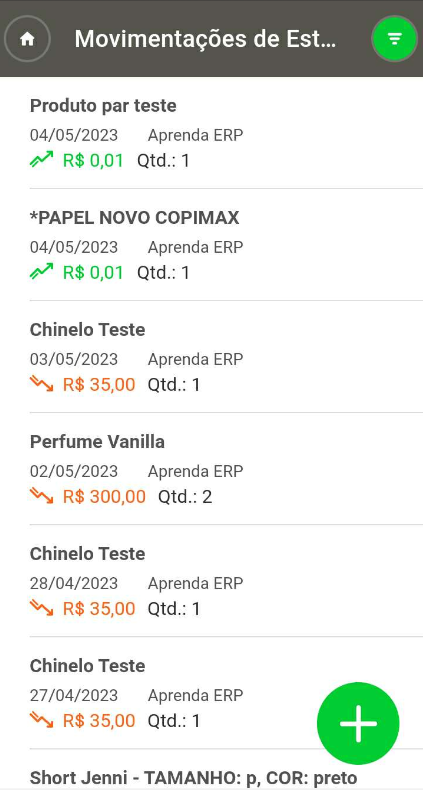Add new stock movement with plus button
Screen dimensions: 423x790
358,723
